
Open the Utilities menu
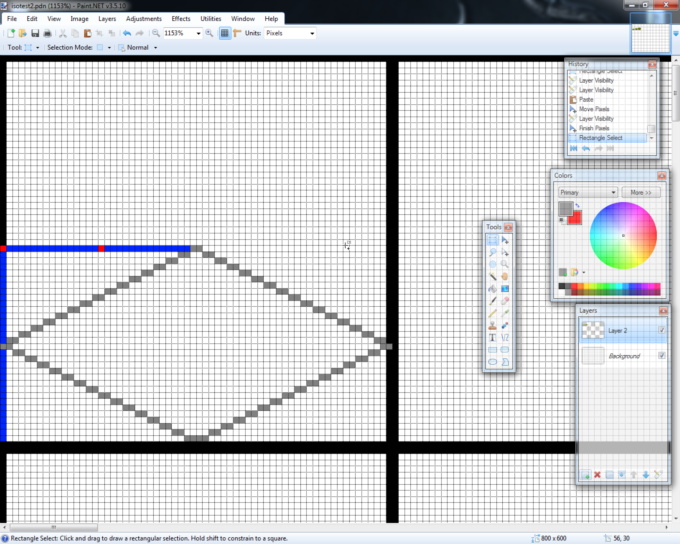click(x=211, y=19)
